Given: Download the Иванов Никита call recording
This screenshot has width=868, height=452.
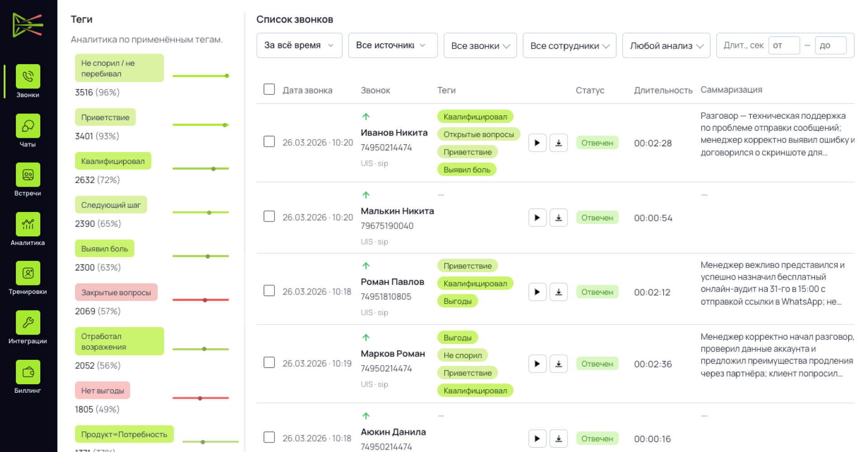Looking at the screenshot, I should (559, 143).
